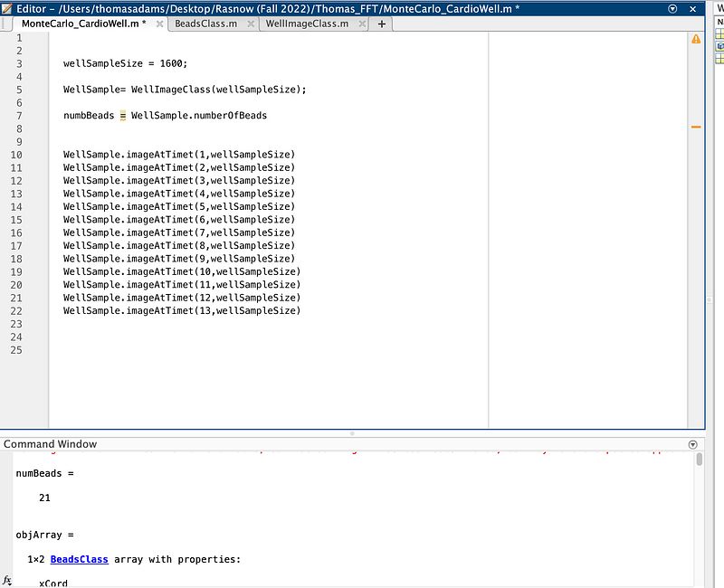Open the BeadsClass link in Command Window

tap(79, 559)
